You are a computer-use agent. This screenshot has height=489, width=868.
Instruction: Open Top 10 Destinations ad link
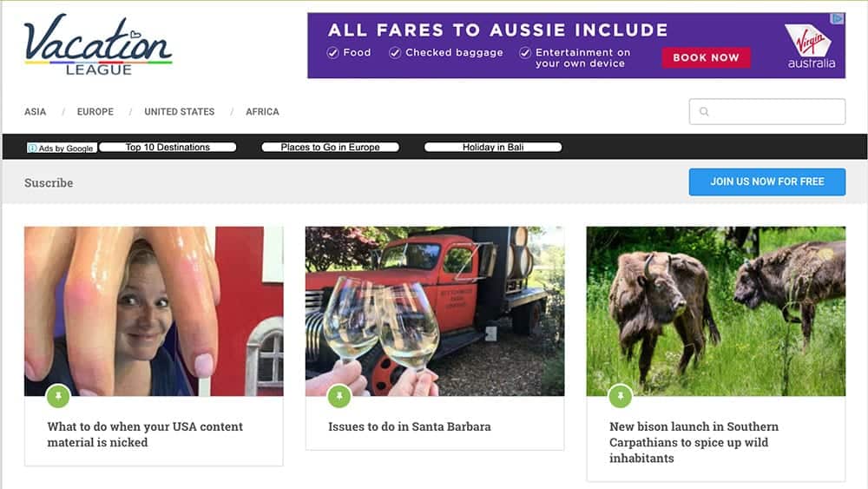[x=168, y=148]
